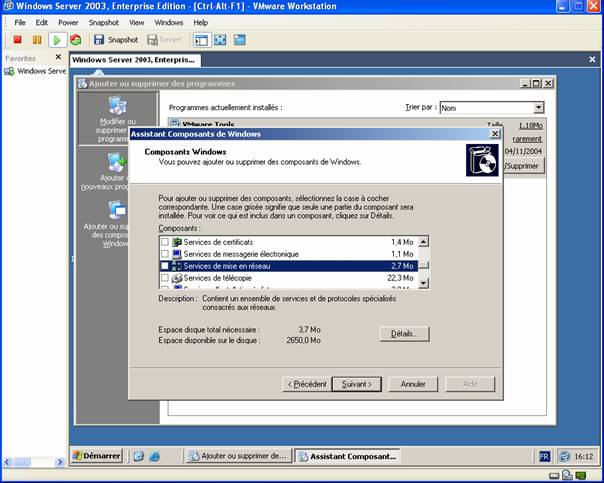Select the Services de certificats row text
604x483 pixels.
[x=218, y=242]
